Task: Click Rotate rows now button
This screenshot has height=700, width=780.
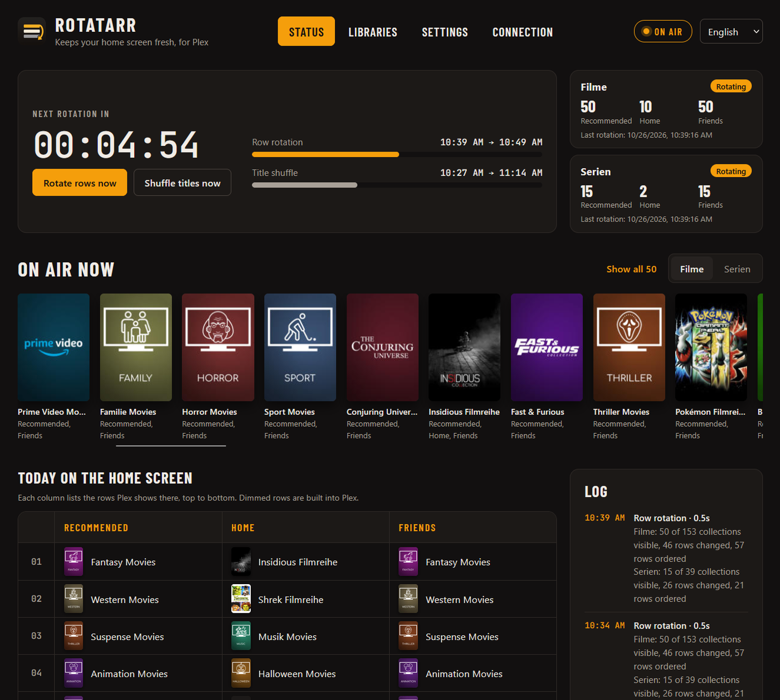Action: click(x=80, y=183)
